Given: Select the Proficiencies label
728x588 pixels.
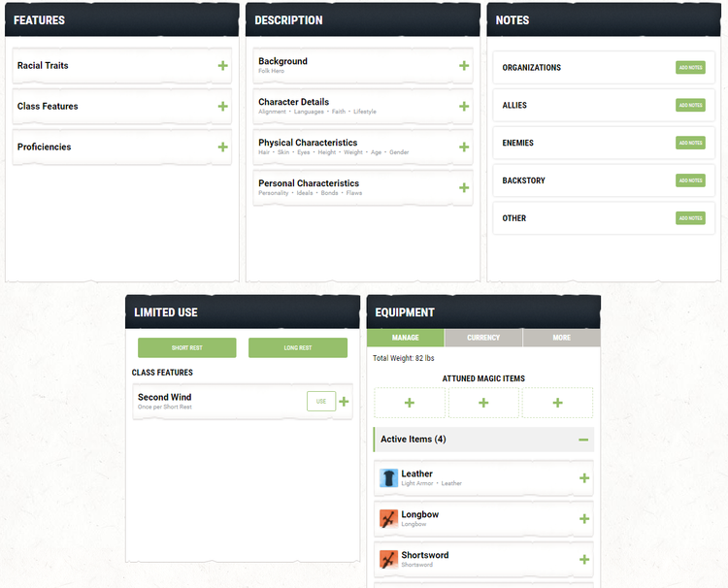Looking at the screenshot, I should tap(44, 147).
